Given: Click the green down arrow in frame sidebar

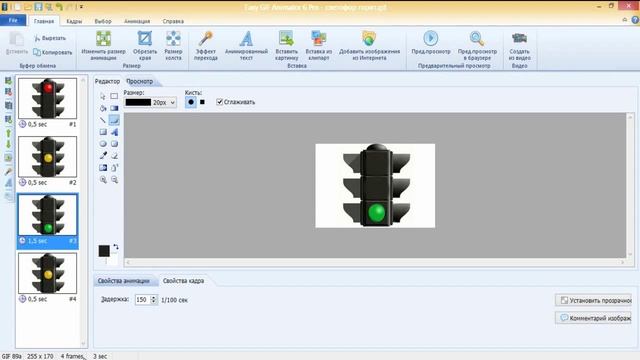Looking at the screenshot, I should pyautogui.click(x=8, y=144).
